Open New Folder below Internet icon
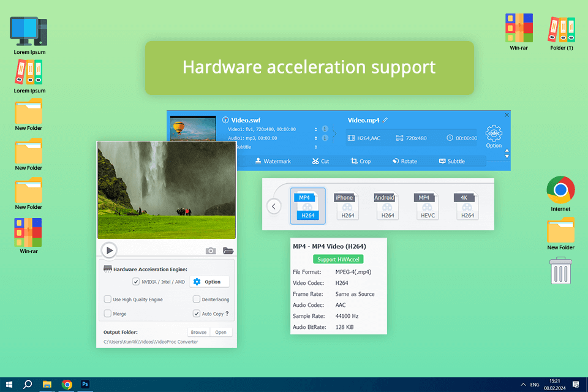The width and height of the screenshot is (588, 392). click(560, 234)
